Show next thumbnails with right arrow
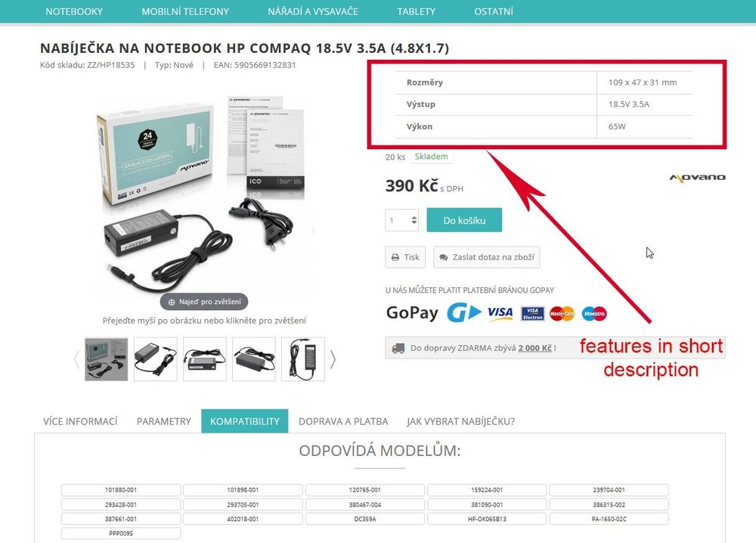Image resolution: width=756 pixels, height=543 pixels. pos(333,359)
